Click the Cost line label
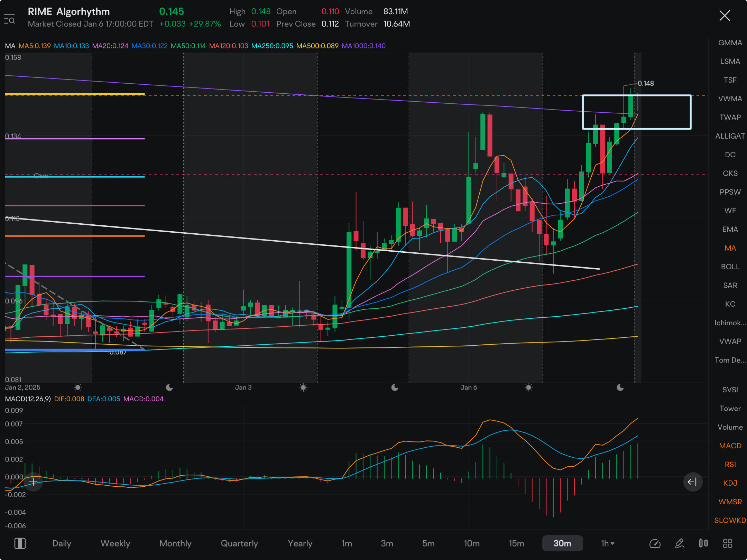This screenshot has width=747, height=560. 41,176
